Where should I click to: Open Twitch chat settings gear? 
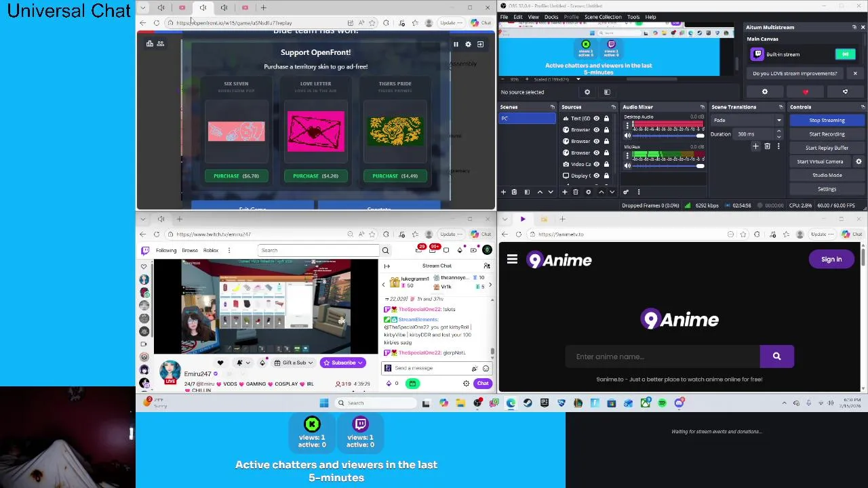(x=466, y=384)
